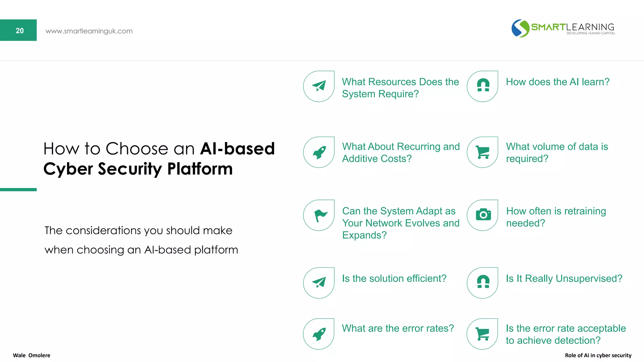
Task: Select the rocket icon next to 'What are the error rates?'
Action: [x=319, y=334]
